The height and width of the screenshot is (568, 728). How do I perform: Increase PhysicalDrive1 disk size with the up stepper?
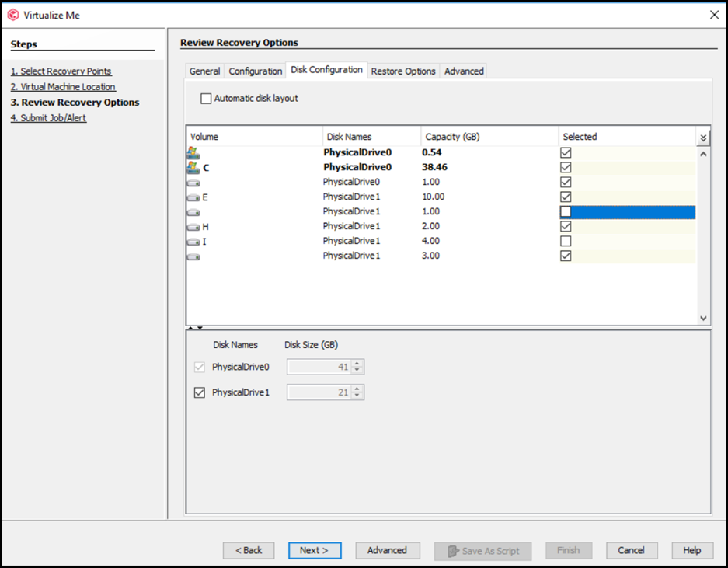(356, 389)
